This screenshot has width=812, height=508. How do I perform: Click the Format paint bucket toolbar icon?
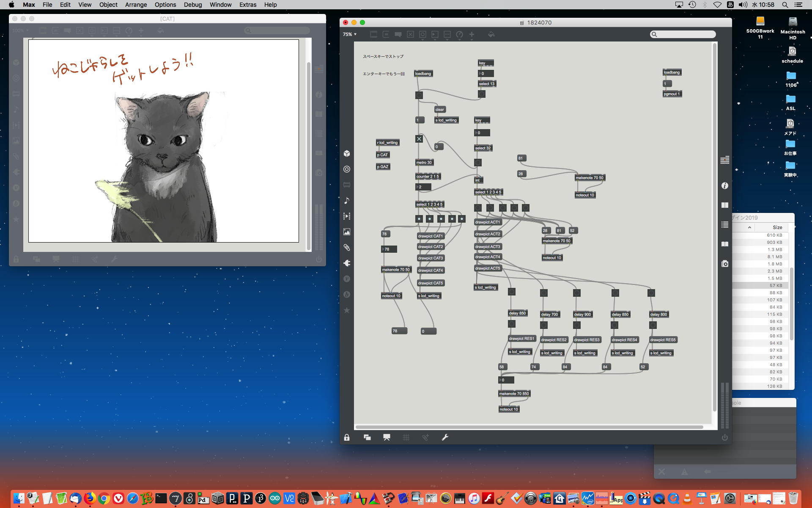tap(491, 34)
